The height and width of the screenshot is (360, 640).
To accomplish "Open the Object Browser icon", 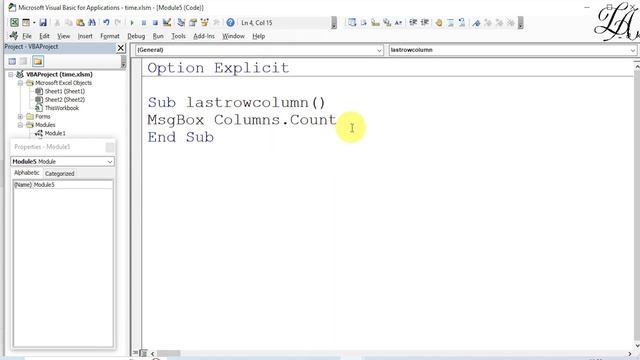I will click(204, 22).
